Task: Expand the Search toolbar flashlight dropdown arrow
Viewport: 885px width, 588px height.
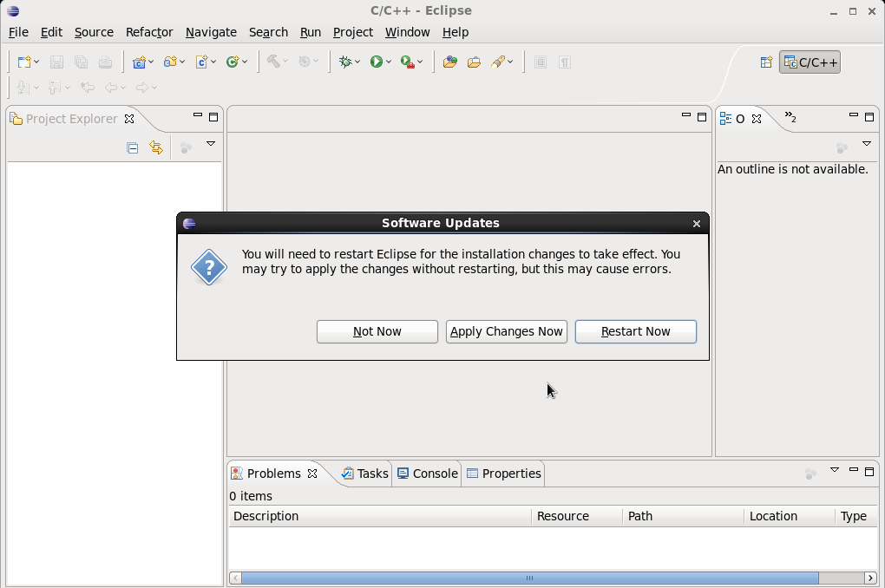Action: [x=511, y=62]
